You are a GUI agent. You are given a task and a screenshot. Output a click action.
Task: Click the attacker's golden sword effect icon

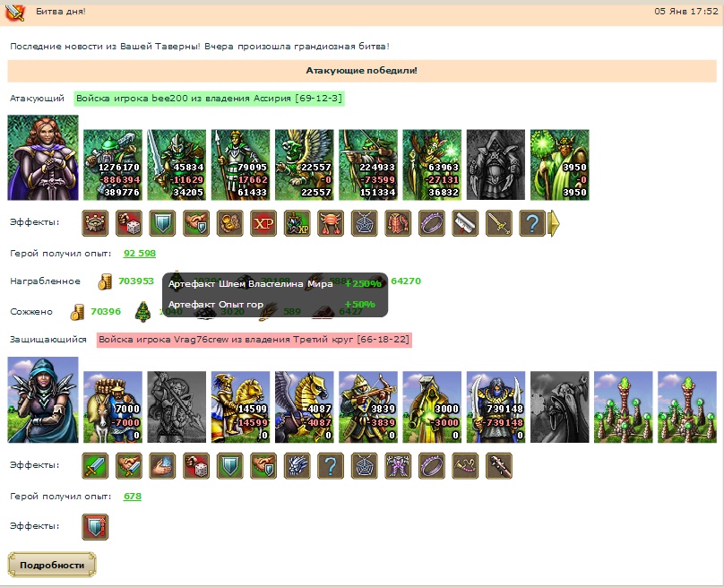[x=499, y=223]
